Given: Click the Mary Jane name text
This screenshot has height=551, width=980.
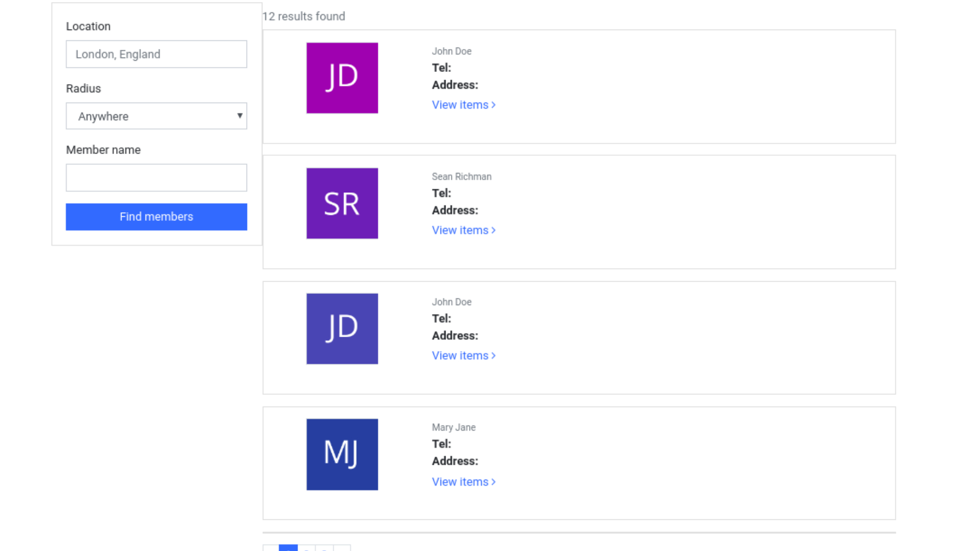Looking at the screenshot, I should 453,428.
